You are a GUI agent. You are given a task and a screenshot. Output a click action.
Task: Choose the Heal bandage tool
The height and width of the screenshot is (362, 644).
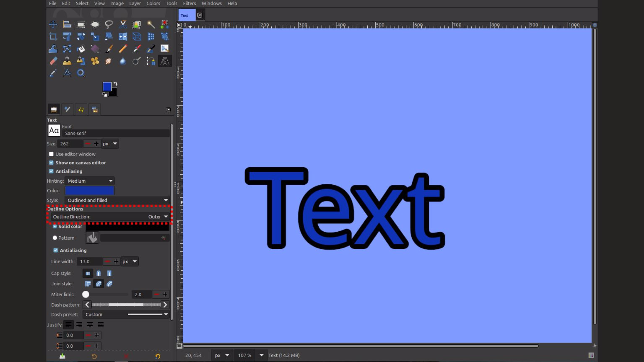[95, 61]
